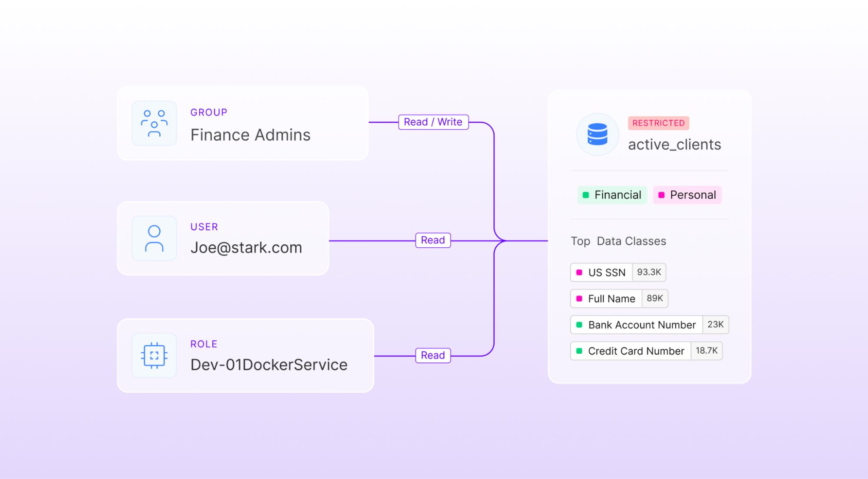Select the Bank Account Number data class
The height and width of the screenshot is (479, 868).
641,325
